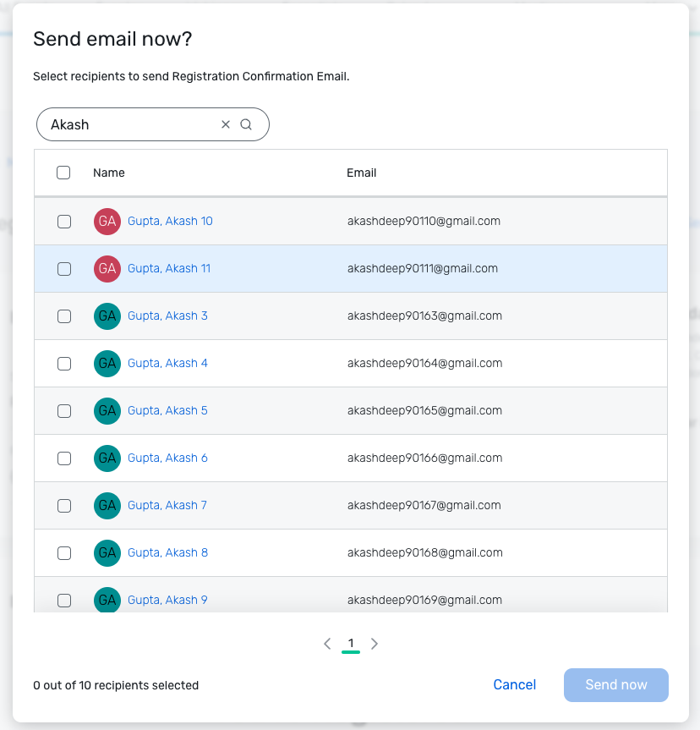This screenshot has width=700, height=730.
Task: Check the box for Gupta, Akash 10
Action: point(64,222)
